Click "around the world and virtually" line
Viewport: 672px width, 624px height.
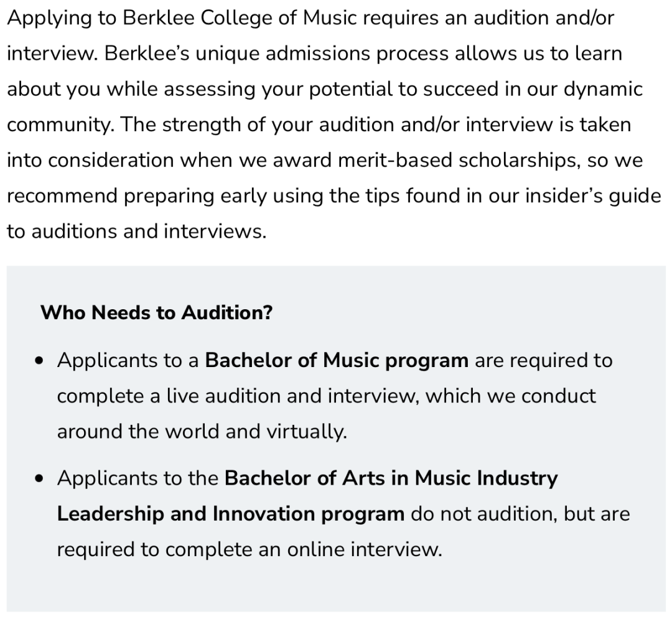pos(202,431)
